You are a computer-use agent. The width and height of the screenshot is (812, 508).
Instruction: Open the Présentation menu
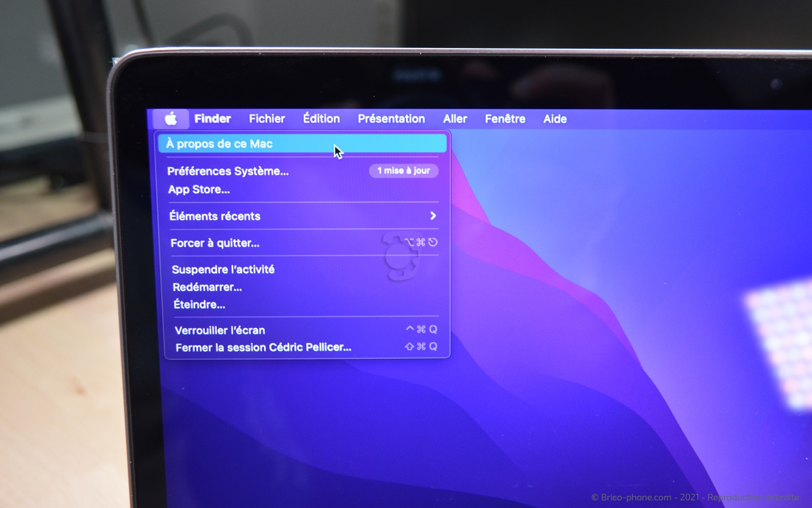pos(391,119)
